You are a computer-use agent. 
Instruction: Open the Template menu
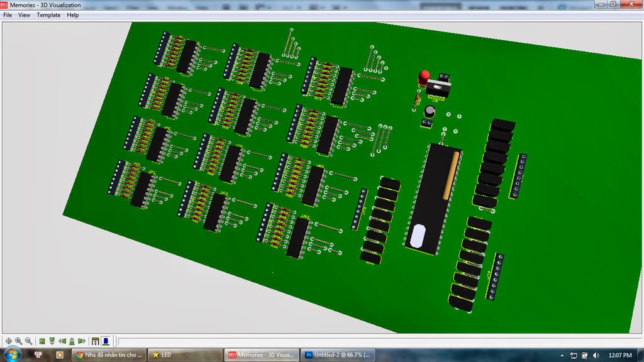pyautogui.click(x=48, y=15)
